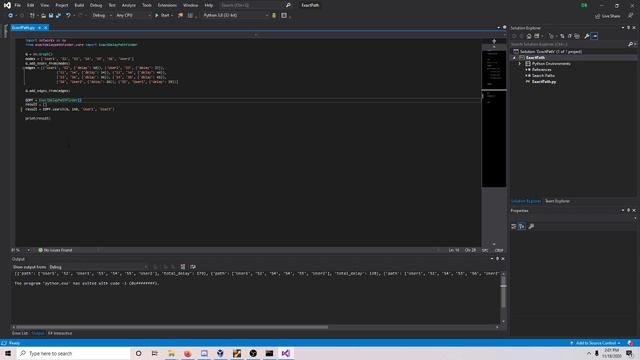The image size is (640, 360).
Task: Click the File Explorer taskbar icon
Action: click(x=171, y=353)
